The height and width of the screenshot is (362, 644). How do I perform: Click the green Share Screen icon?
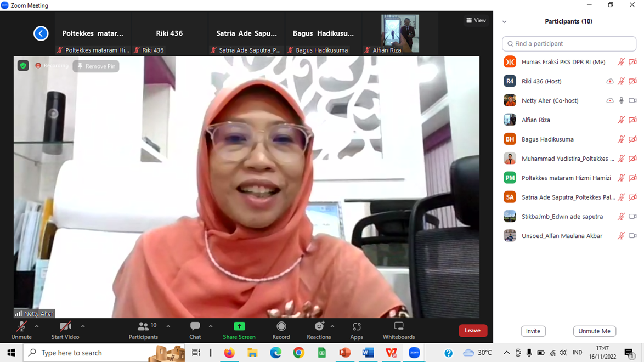239,326
